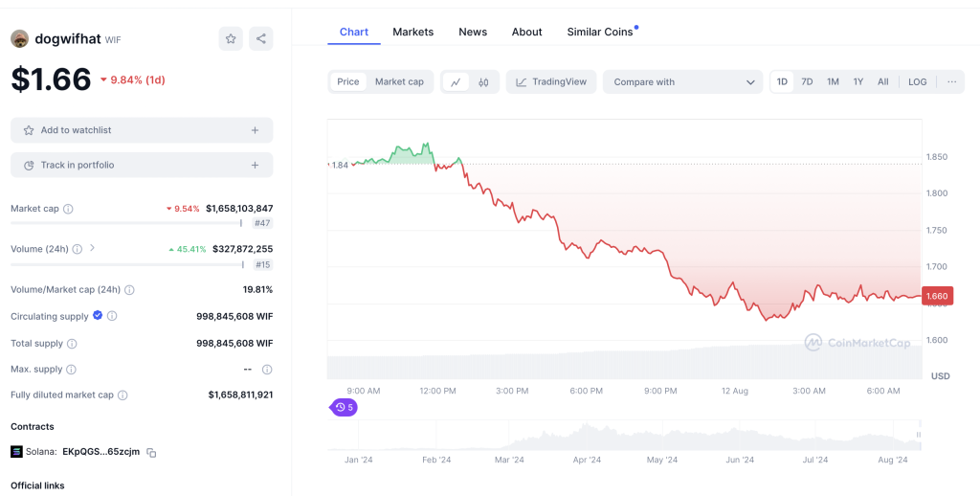The image size is (980, 496).
Task: Switch to candlestick chart view
Action: pyautogui.click(x=483, y=82)
